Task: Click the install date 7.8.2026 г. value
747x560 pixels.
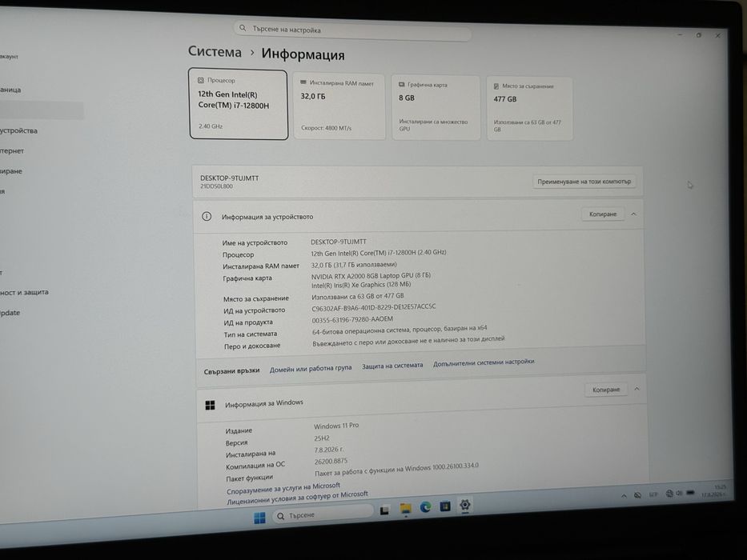Action: coord(329,450)
